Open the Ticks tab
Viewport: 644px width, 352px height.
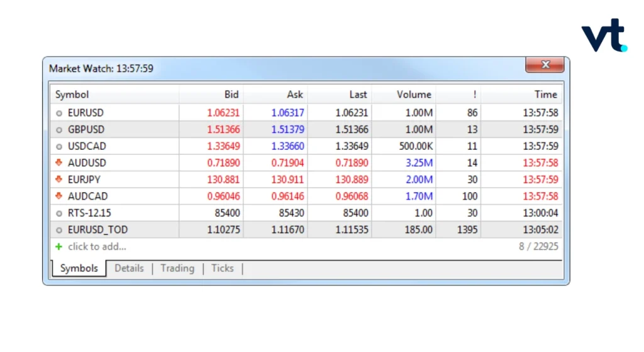point(222,268)
